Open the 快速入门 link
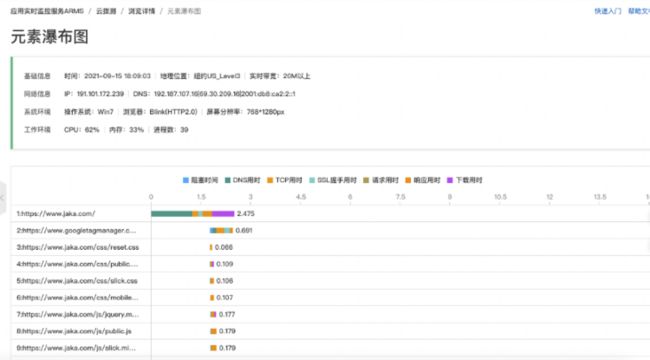The height and width of the screenshot is (360, 650). click(x=607, y=11)
